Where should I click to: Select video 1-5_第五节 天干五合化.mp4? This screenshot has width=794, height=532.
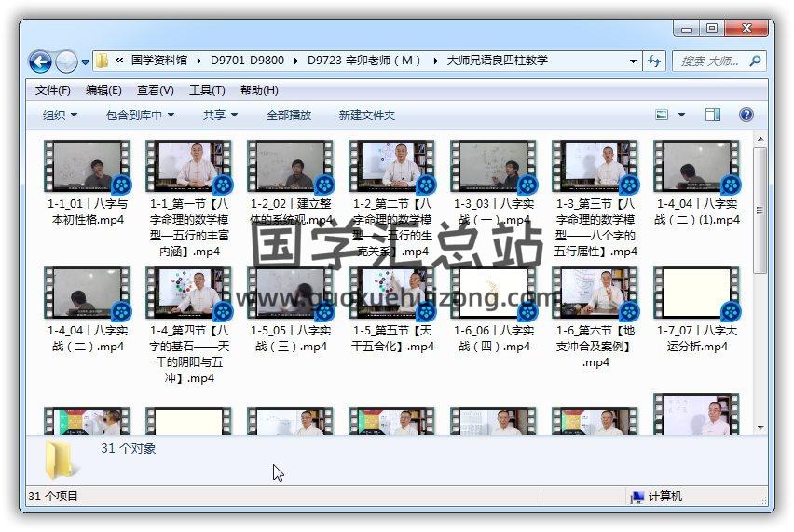[x=392, y=309]
